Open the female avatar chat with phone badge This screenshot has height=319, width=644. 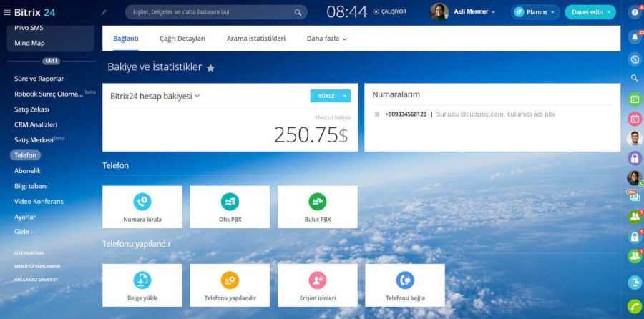click(x=635, y=178)
